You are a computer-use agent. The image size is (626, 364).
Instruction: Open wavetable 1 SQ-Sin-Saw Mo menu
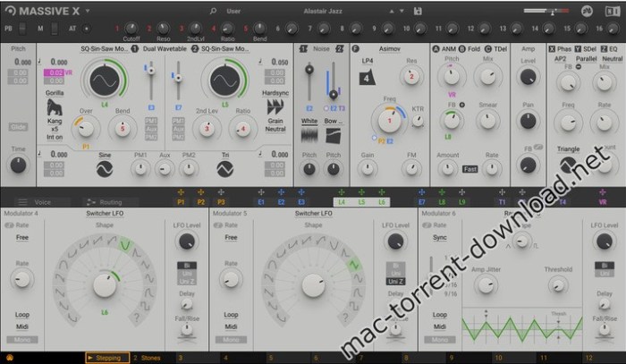105,48
